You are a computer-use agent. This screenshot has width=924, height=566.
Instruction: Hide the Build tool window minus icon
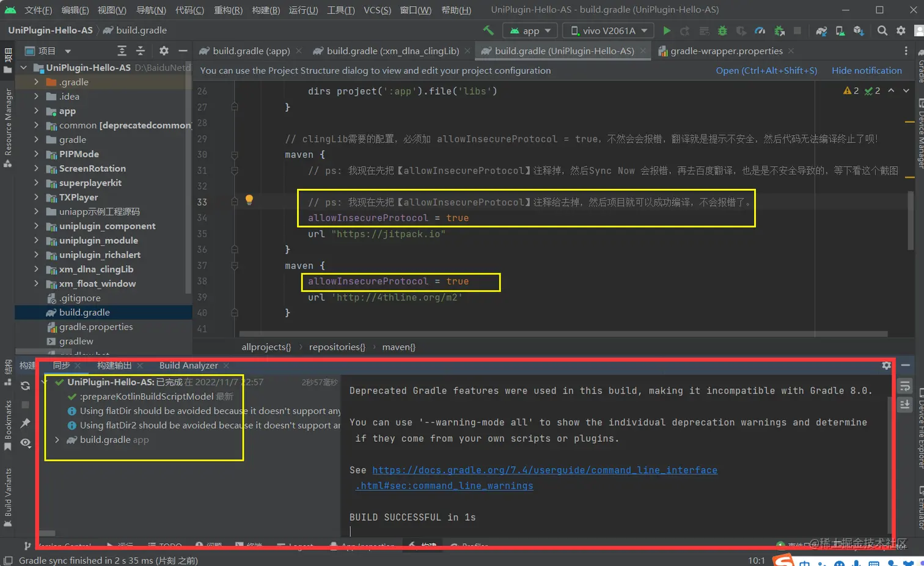(906, 366)
